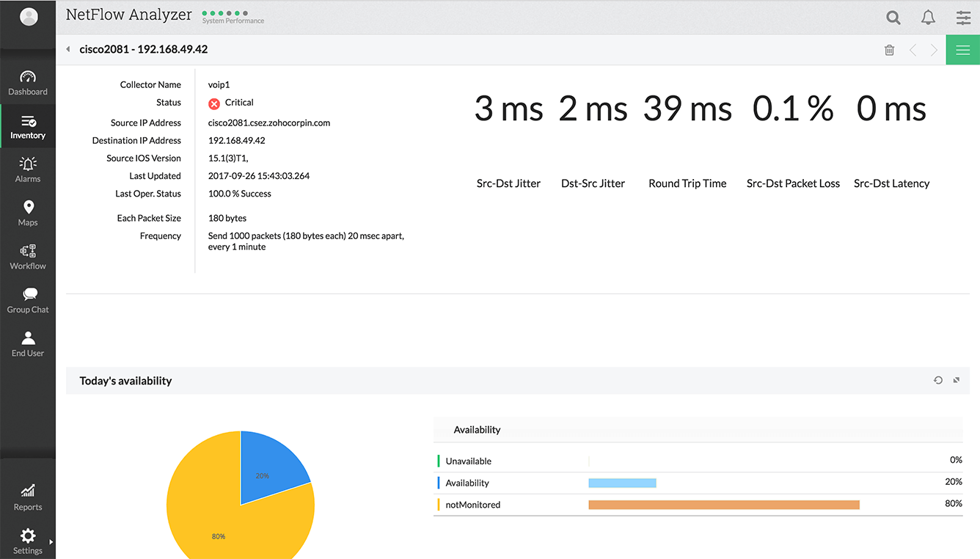Open Reports in the sidebar
The height and width of the screenshot is (559, 980).
click(x=28, y=497)
